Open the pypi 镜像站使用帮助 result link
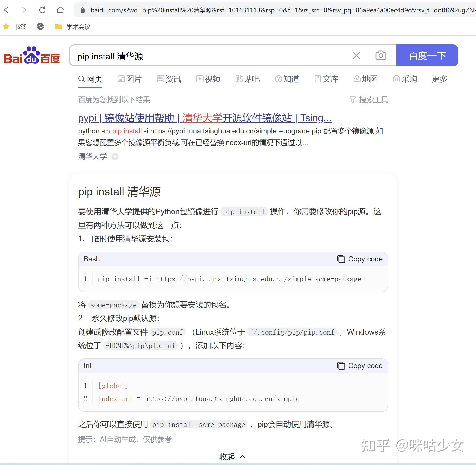Viewport: 476px width, 465px height. 205,118
